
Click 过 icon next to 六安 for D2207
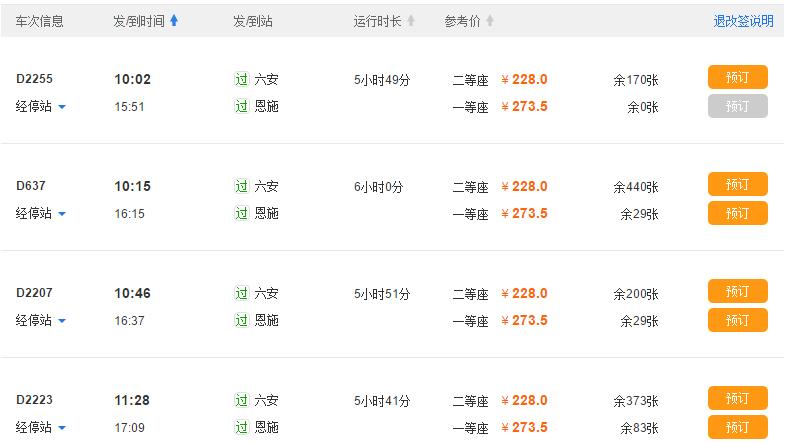241,293
